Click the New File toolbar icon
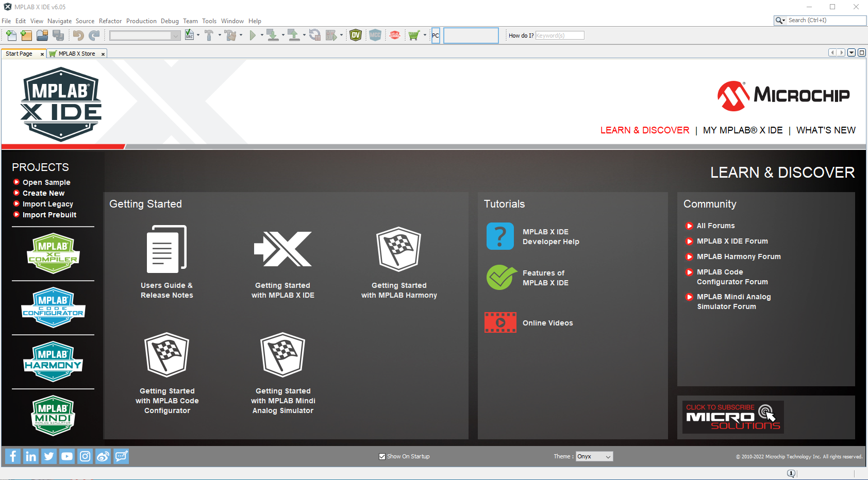868x480 pixels. click(x=11, y=36)
